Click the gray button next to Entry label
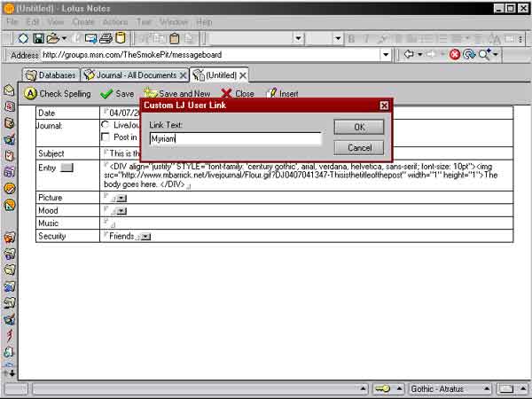 pos(66,168)
